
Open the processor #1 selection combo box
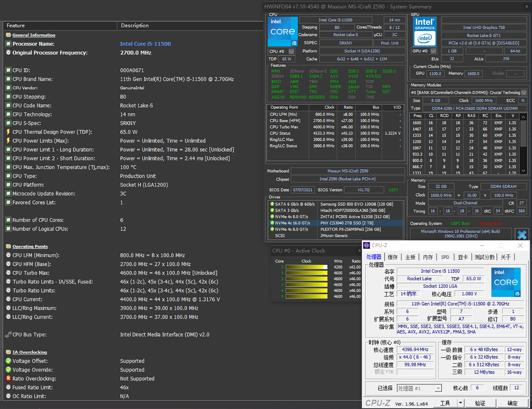tap(438, 388)
